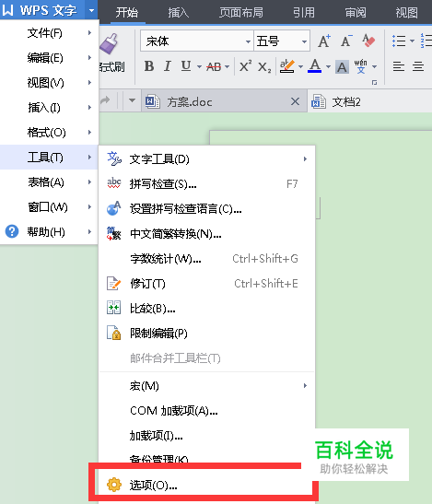Choose 设置拼写检查语言(C)...
This screenshot has height=504, width=432.
pyautogui.click(x=207, y=209)
